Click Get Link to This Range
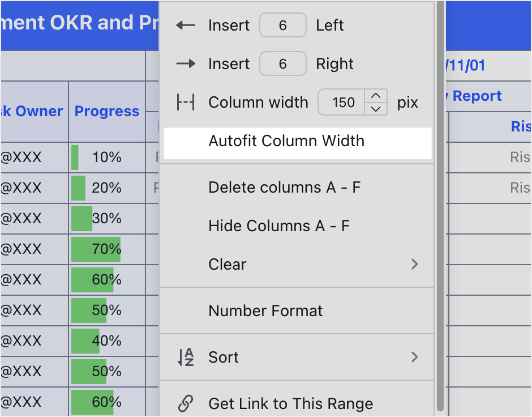532x417 pixels. tap(290, 403)
